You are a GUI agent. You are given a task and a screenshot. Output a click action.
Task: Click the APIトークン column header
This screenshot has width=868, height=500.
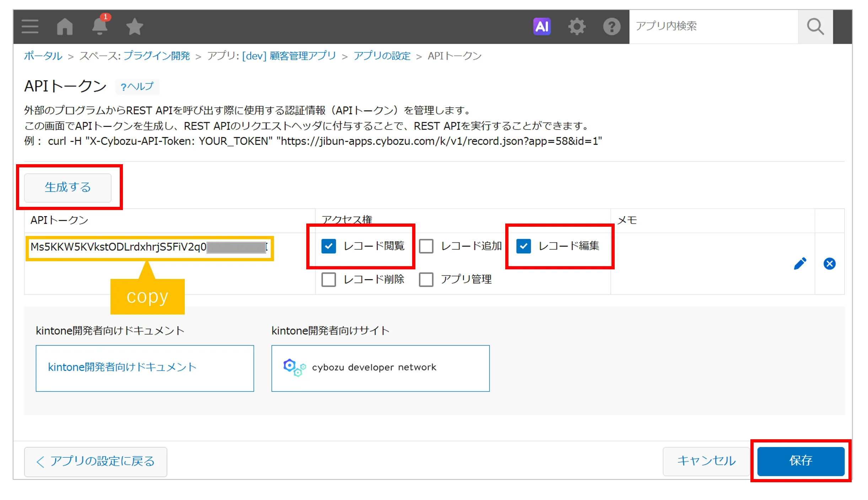pos(59,220)
